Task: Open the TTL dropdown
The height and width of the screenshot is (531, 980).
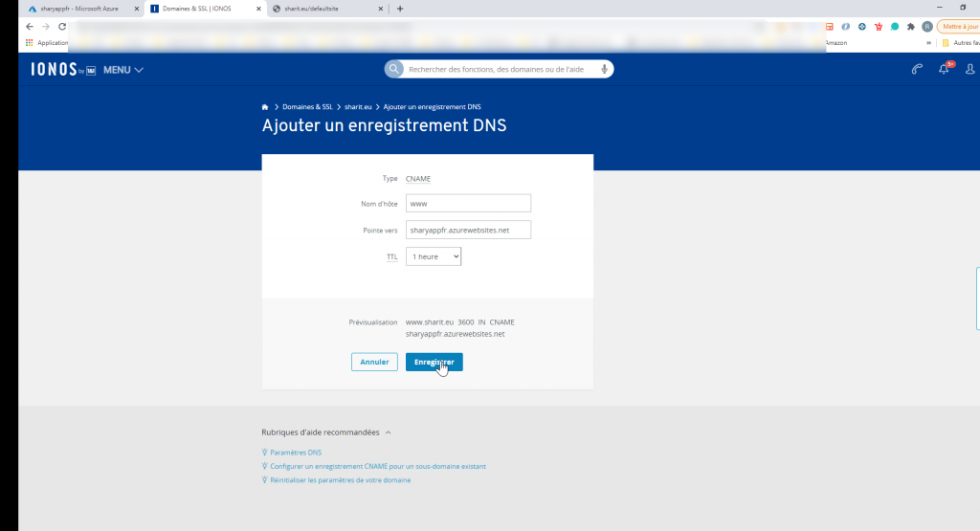Action: (434, 256)
